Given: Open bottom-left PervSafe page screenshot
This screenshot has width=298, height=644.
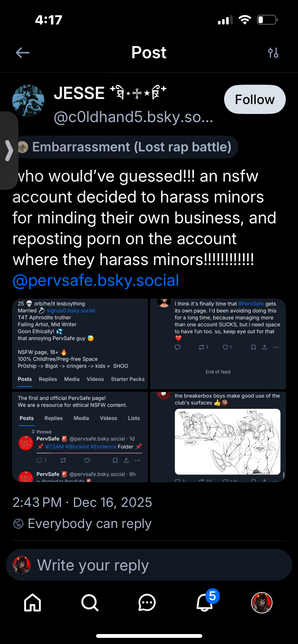Looking at the screenshot, I should [80, 437].
